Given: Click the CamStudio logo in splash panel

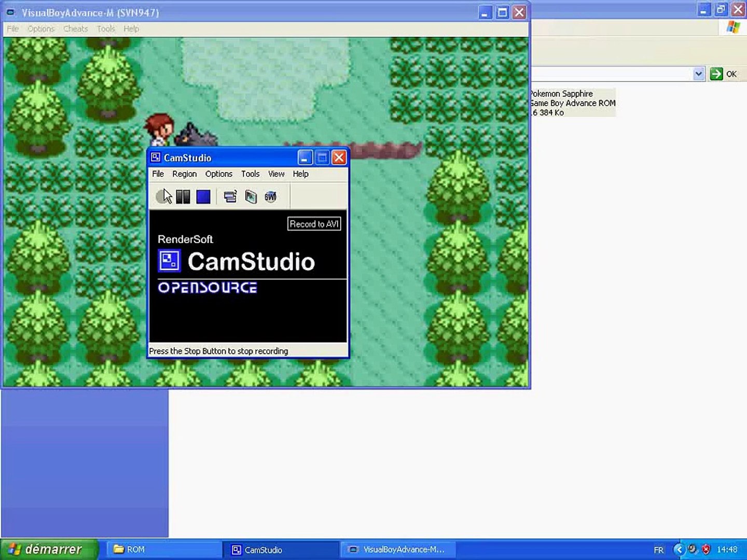Looking at the screenshot, I should [x=237, y=261].
